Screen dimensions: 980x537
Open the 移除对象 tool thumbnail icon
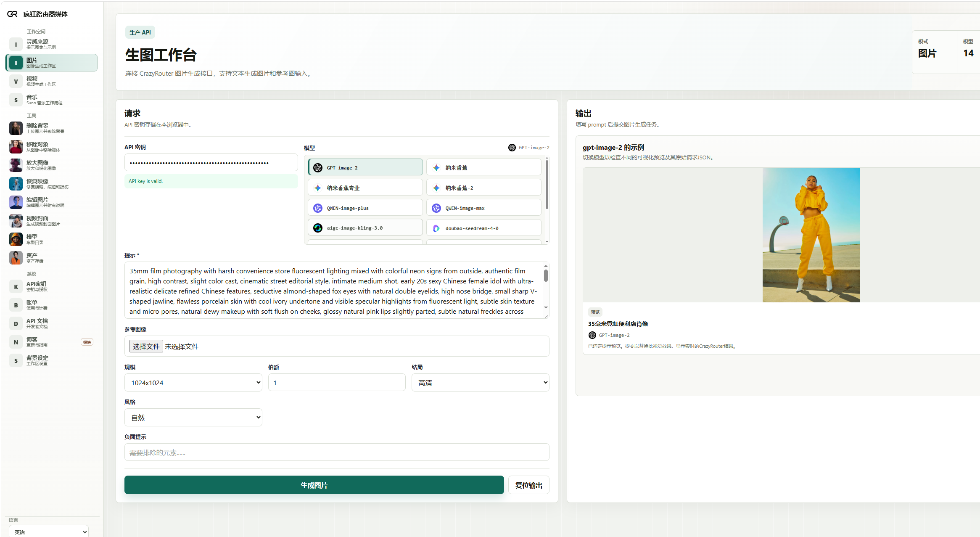point(16,147)
